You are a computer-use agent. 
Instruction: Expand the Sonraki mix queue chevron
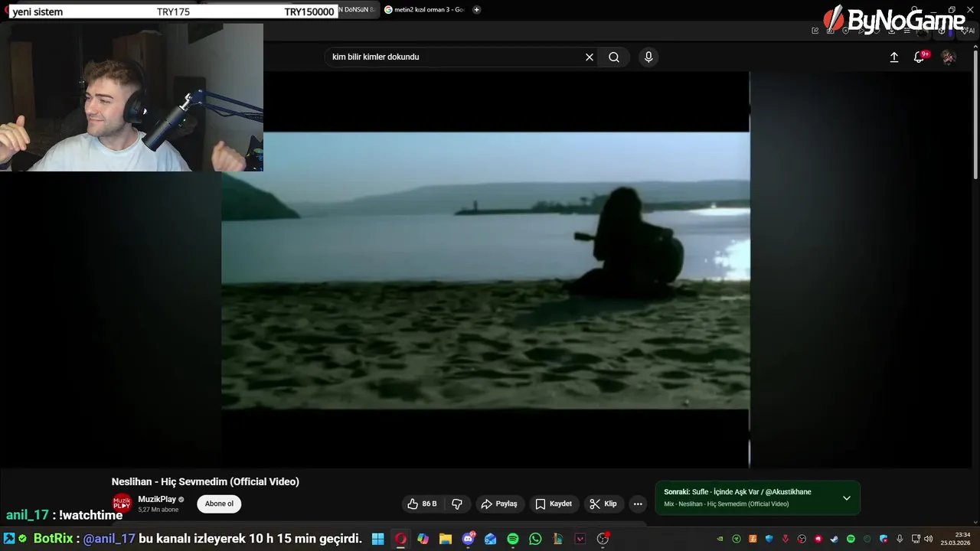846,498
